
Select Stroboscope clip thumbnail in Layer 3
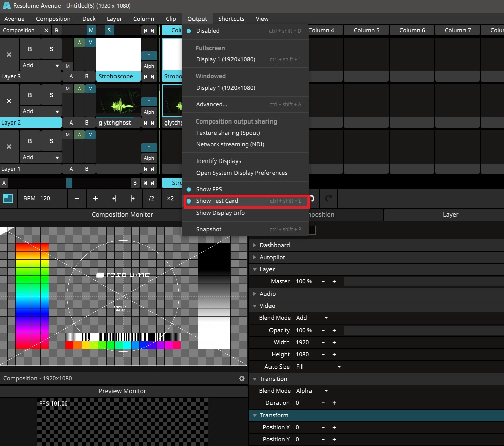(x=119, y=55)
